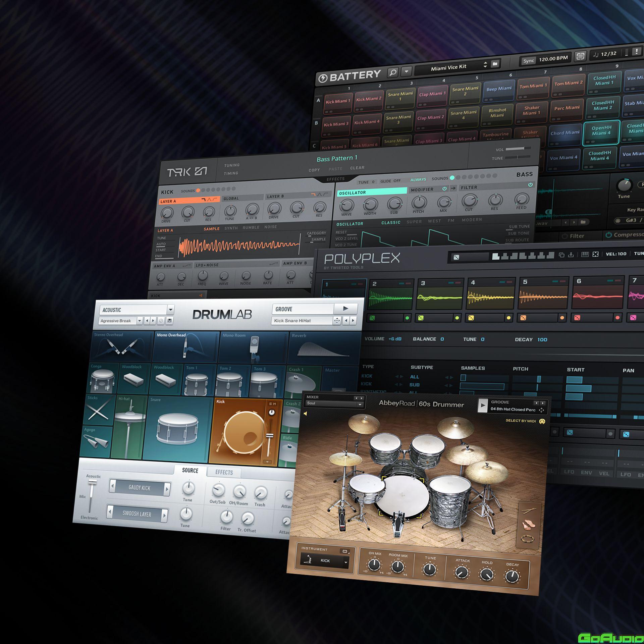
Task: Open the folder icon beside Miami Vice Kit
Action: [495, 64]
